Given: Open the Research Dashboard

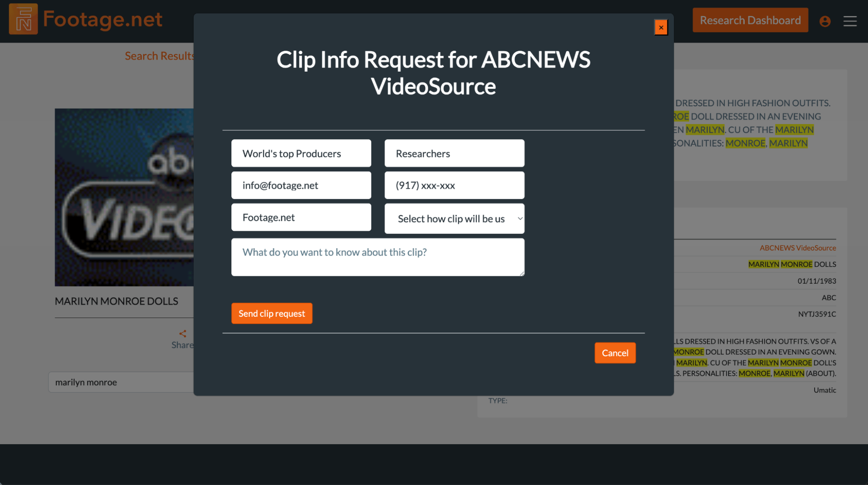Looking at the screenshot, I should click(x=750, y=20).
